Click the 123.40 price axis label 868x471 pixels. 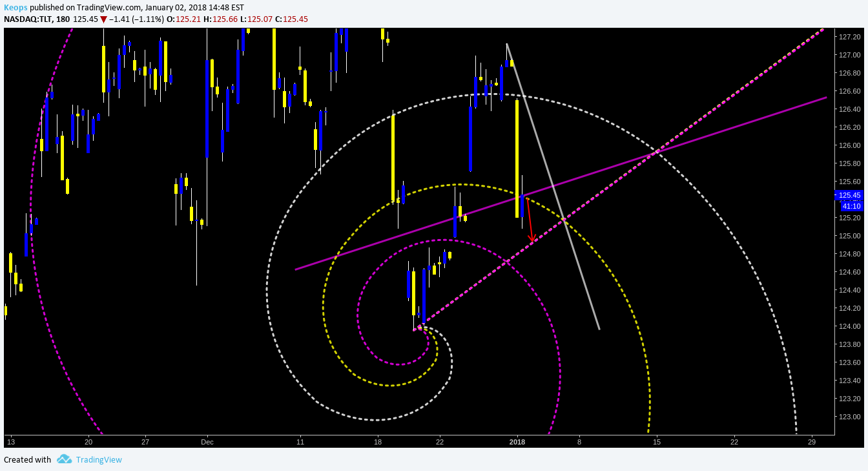point(849,381)
